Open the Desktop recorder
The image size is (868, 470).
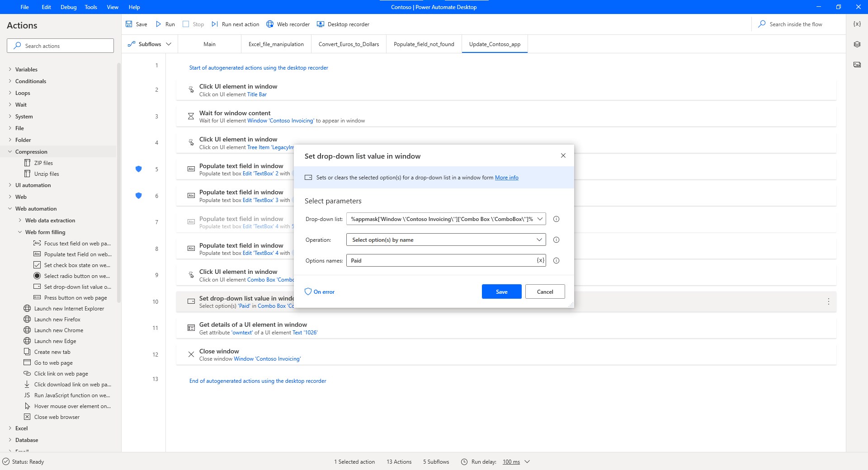tap(343, 24)
